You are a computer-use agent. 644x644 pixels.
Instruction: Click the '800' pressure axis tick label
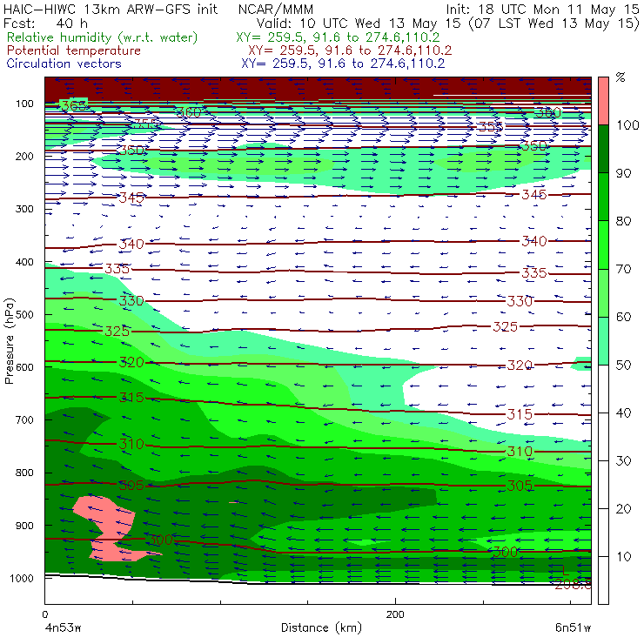[24, 473]
